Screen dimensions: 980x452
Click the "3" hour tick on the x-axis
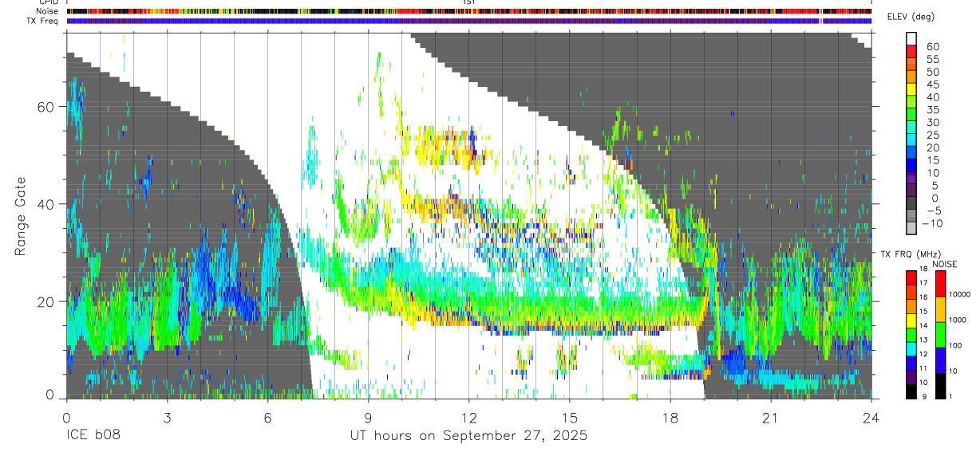[167, 418]
